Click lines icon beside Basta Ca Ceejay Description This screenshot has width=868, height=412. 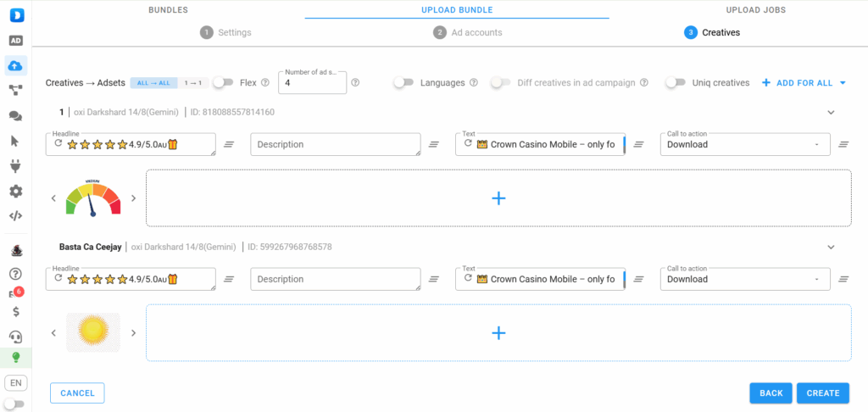click(434, 279)
